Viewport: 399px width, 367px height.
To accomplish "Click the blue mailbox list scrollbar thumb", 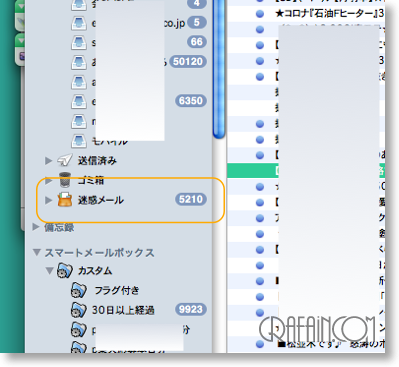I will coord(219,68).
